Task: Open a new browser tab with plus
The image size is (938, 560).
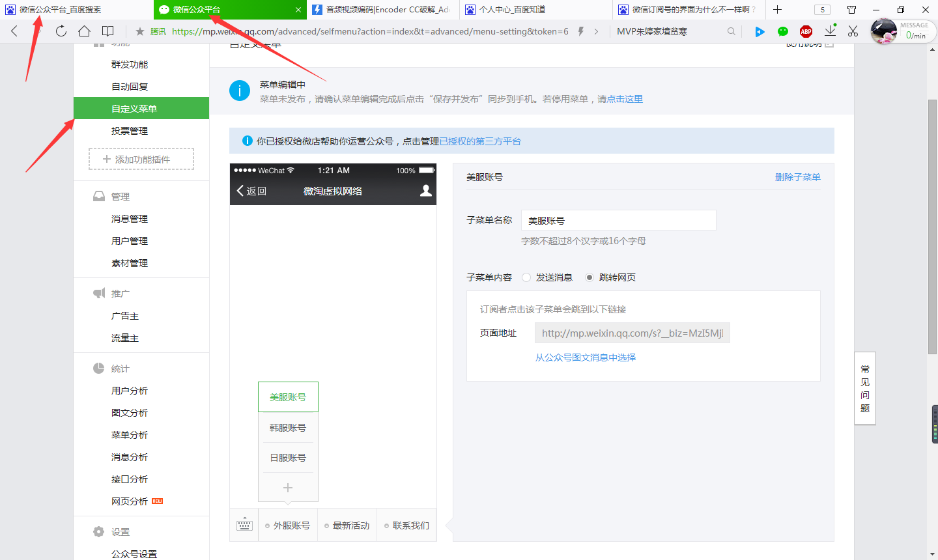Action: tap(777, 9)
